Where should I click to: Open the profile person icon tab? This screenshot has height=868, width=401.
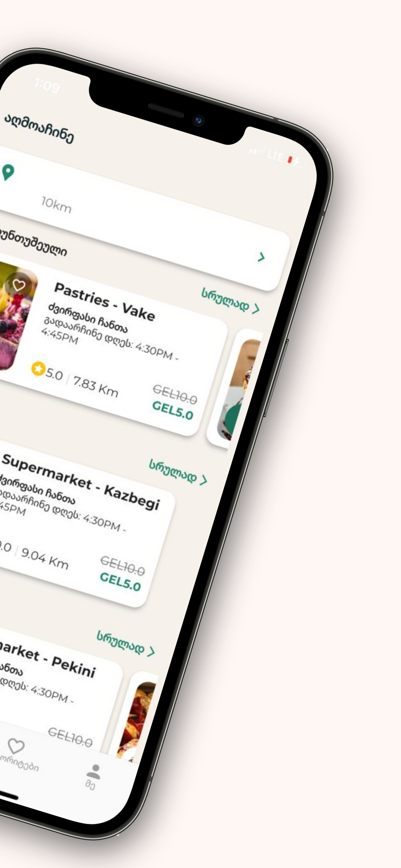[94, 772]
